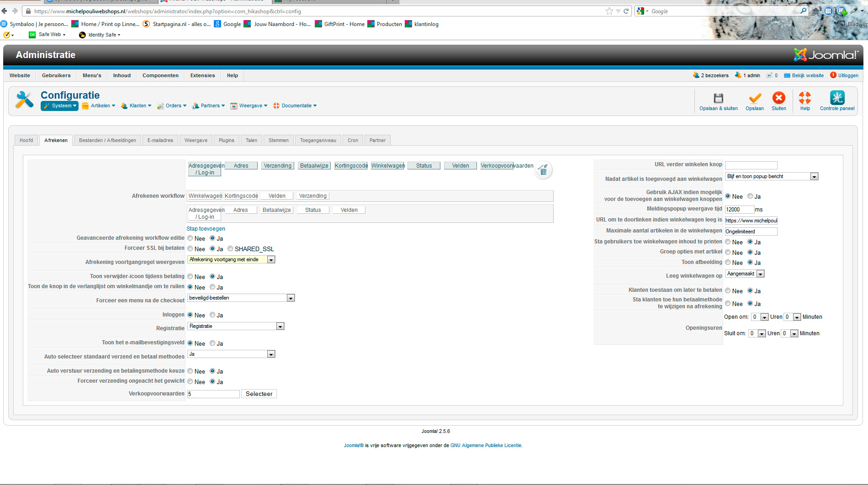Select Nee for Geavanceerde afrekening workflow editie
868x485 pixels.
click(x=190, y=238)
